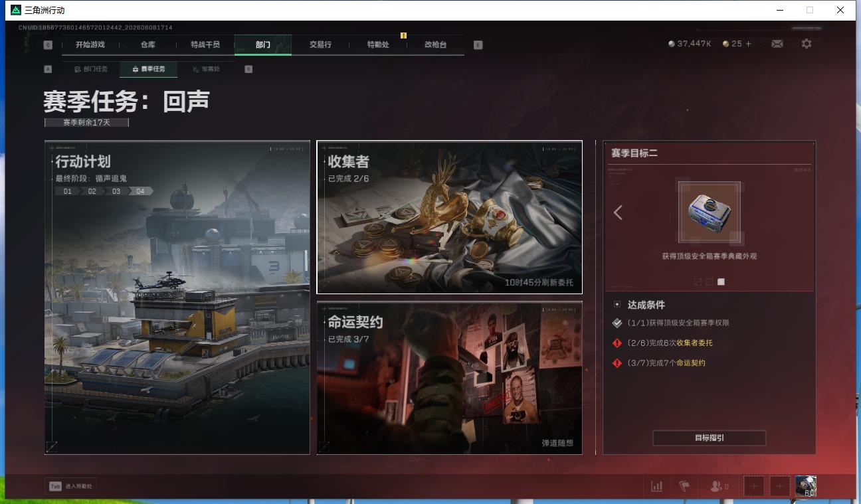Click the 目标指引 button

[709, 438]
